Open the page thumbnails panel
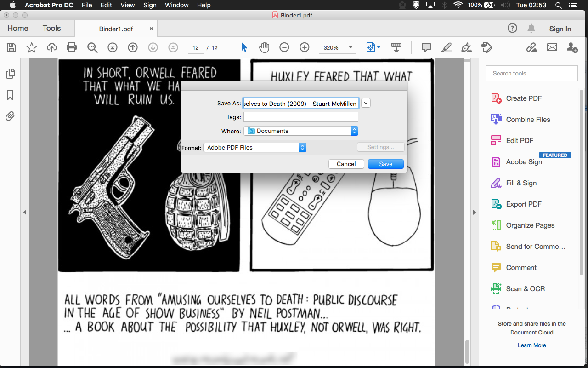Image resolution: width=588 pixels, height=368 pixels. tap(10, 74)
